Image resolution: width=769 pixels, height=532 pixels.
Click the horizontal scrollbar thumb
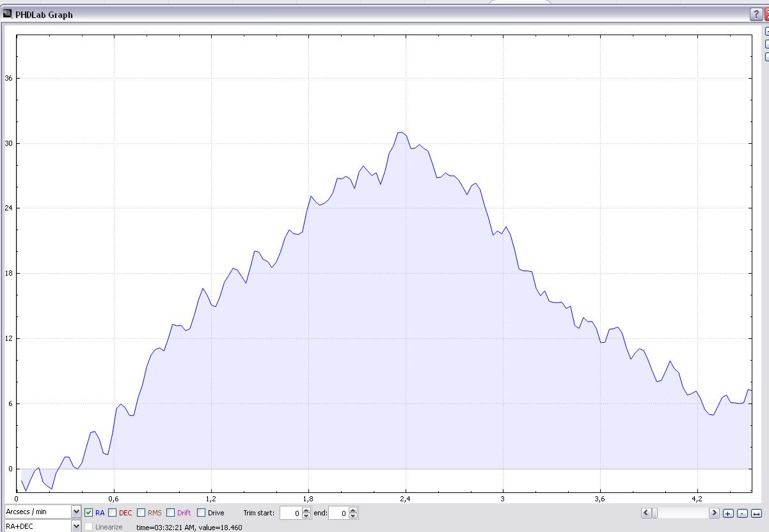tap(654, 513)
